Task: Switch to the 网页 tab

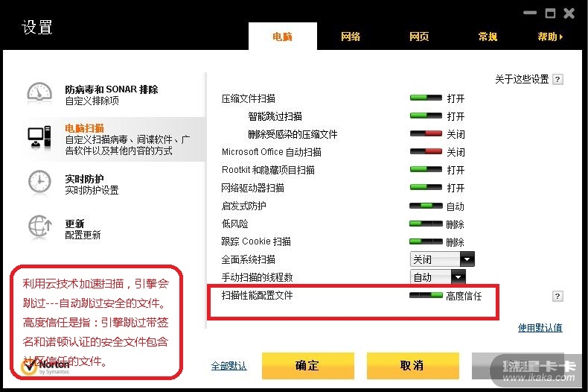Action: [x=419, y=37]
